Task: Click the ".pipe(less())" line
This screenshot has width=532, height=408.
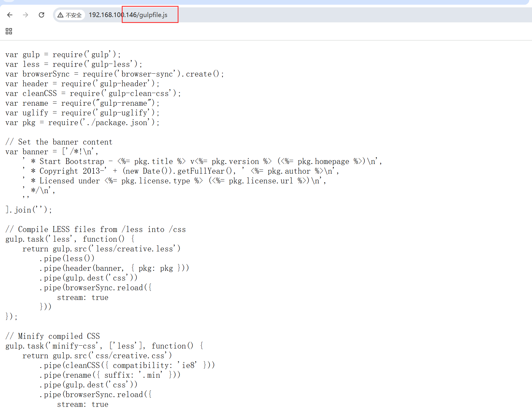Action: [67, 258]
